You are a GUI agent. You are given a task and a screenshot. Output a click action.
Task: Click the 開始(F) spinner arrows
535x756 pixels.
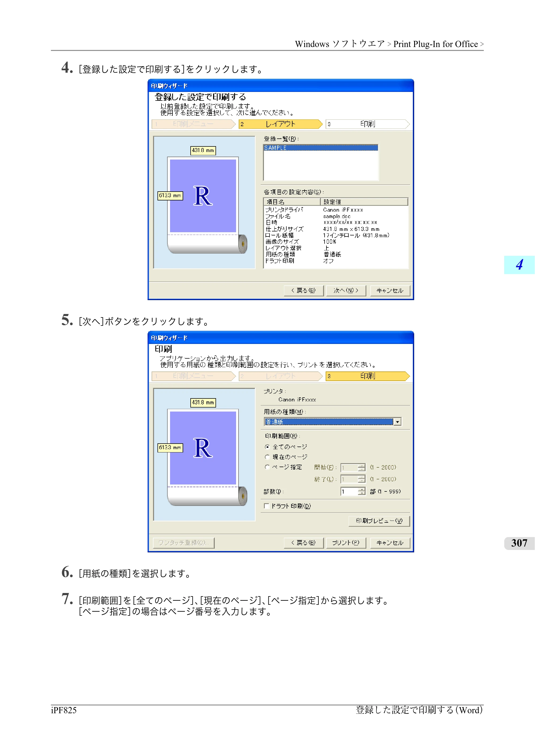(362, 468)
